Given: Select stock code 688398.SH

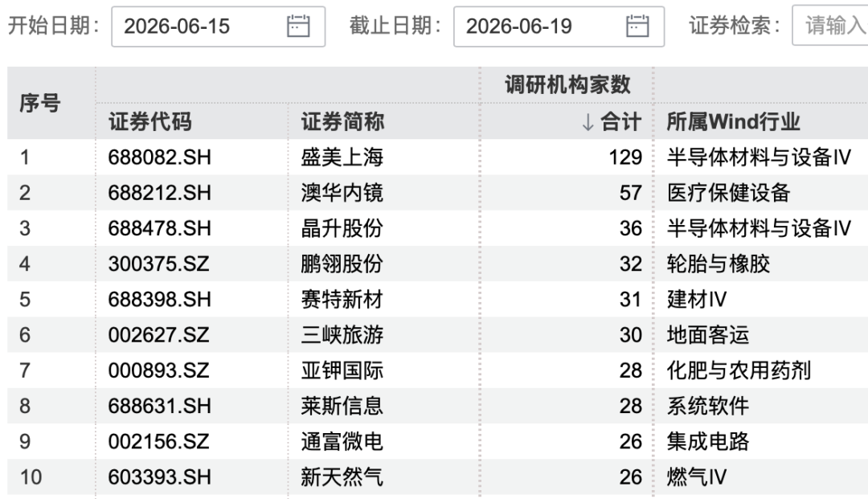Looking at the screenshot, I should tap(159, 299).
